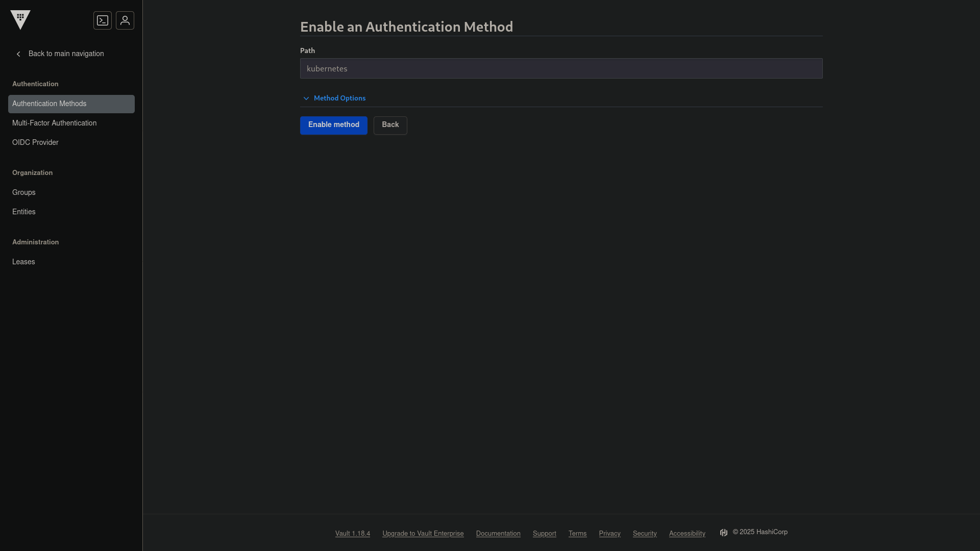Click the Enable method button

(333, 125)
